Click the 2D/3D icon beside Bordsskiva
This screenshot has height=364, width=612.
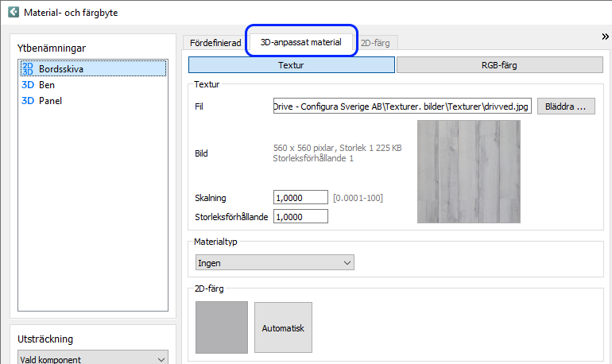pyautogui.click(x=28, y=68)
